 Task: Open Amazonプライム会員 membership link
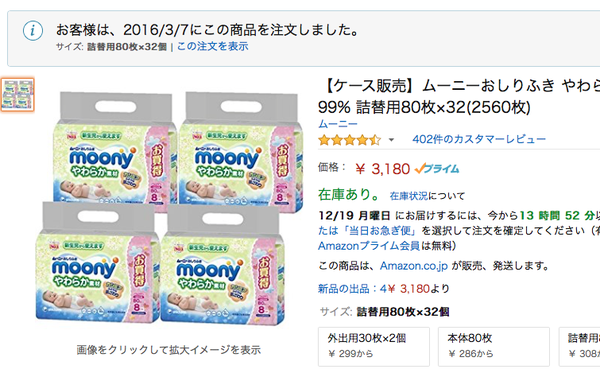point(369,246)
